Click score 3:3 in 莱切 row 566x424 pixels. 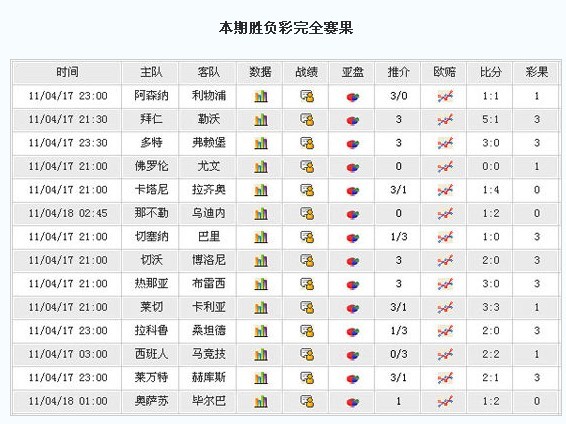491,307
